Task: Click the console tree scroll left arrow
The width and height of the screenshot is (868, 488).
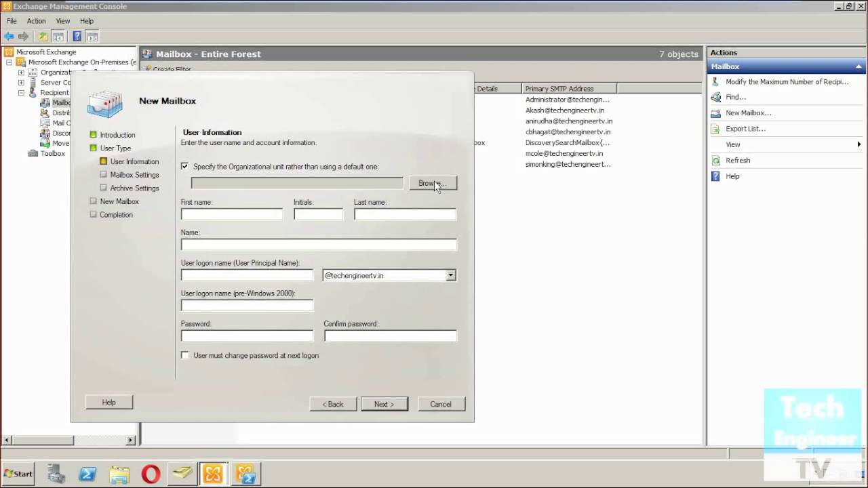Action: [x=7, y=441]
